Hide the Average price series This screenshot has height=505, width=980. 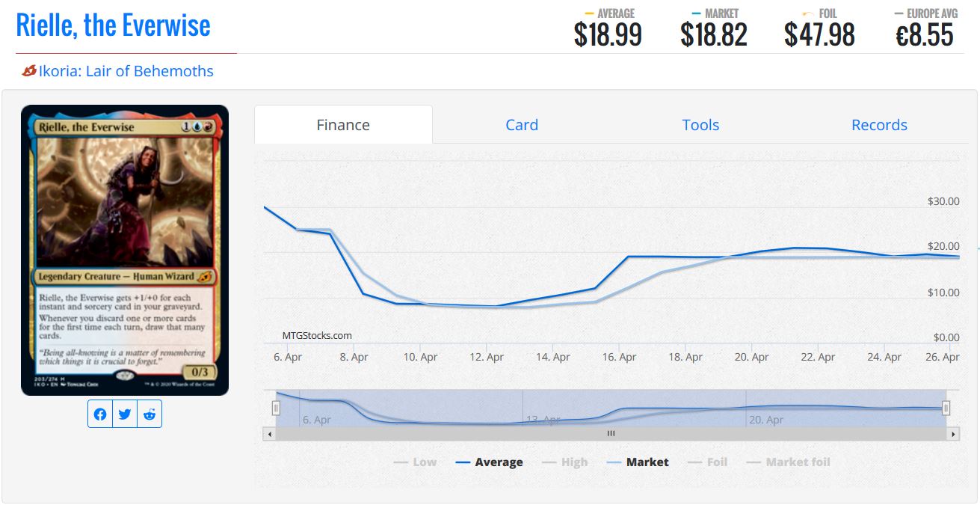490,462
